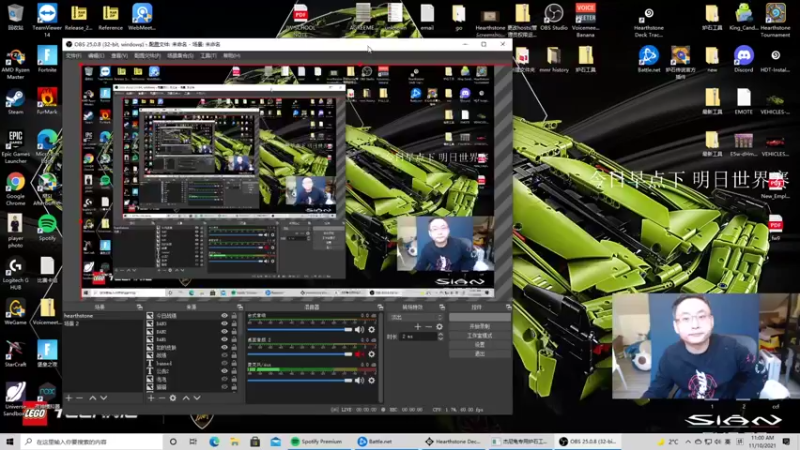Screen dimensions: 800x450
Task: Open the Google Chrome desktop icon
Action: pyautogui.click(x=15, y=189)
